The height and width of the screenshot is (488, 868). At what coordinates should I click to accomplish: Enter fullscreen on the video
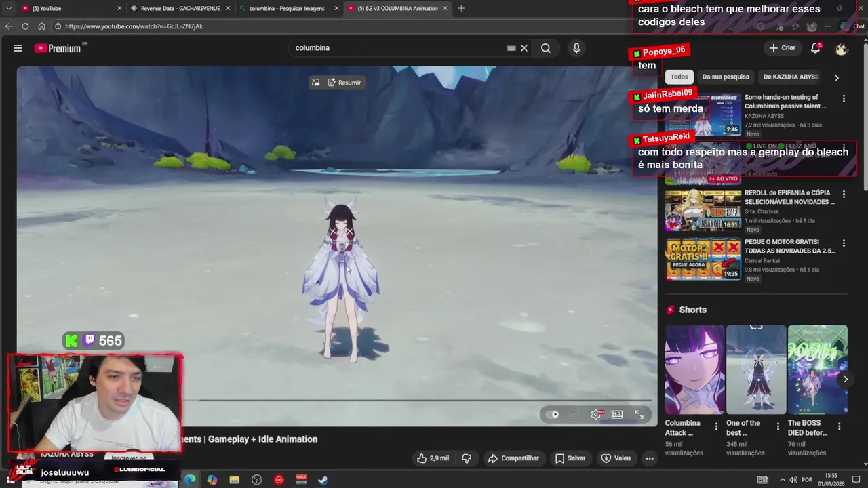639,414
